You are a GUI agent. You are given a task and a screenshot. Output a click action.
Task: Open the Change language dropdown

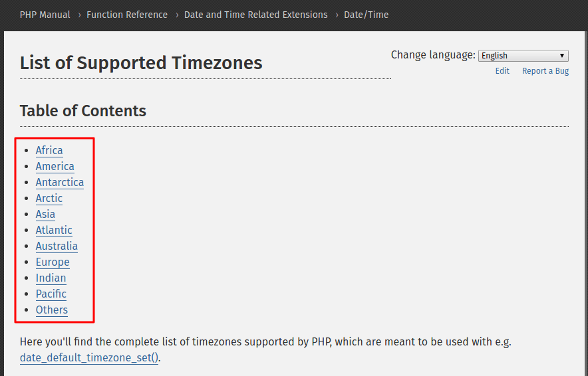click(x=523, y=56)
